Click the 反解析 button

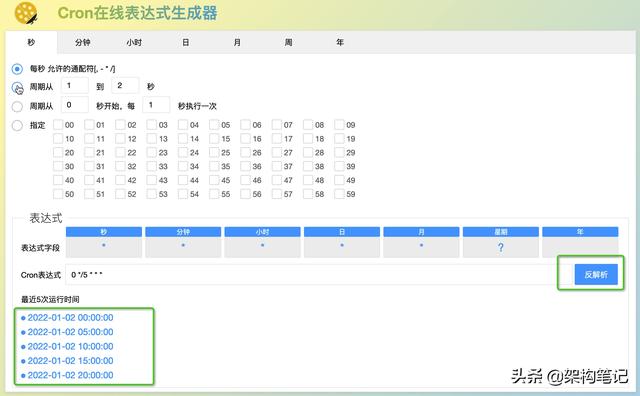coord(596,274)
